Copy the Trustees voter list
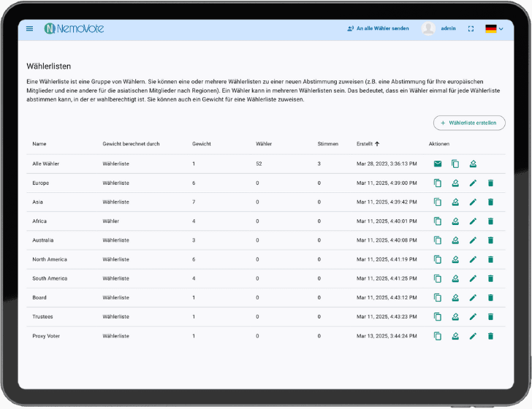 click(438, 317)
